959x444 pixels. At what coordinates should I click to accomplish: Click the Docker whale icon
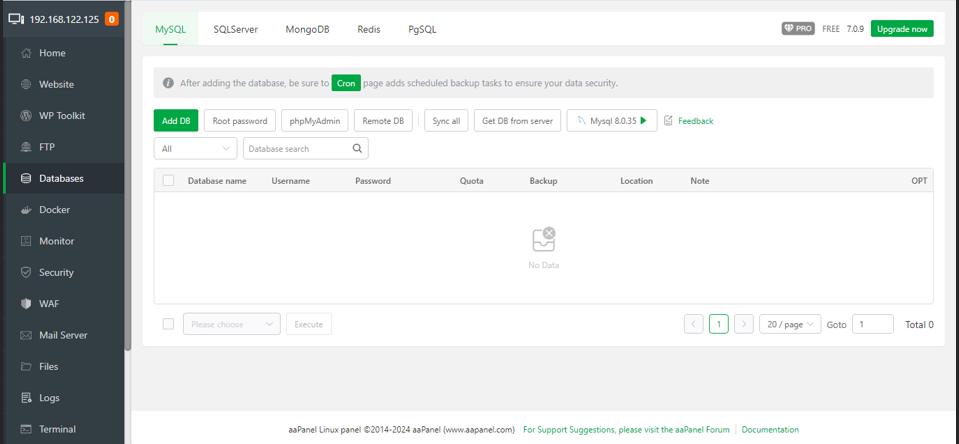pyautogui.click(x=26, y=210)
